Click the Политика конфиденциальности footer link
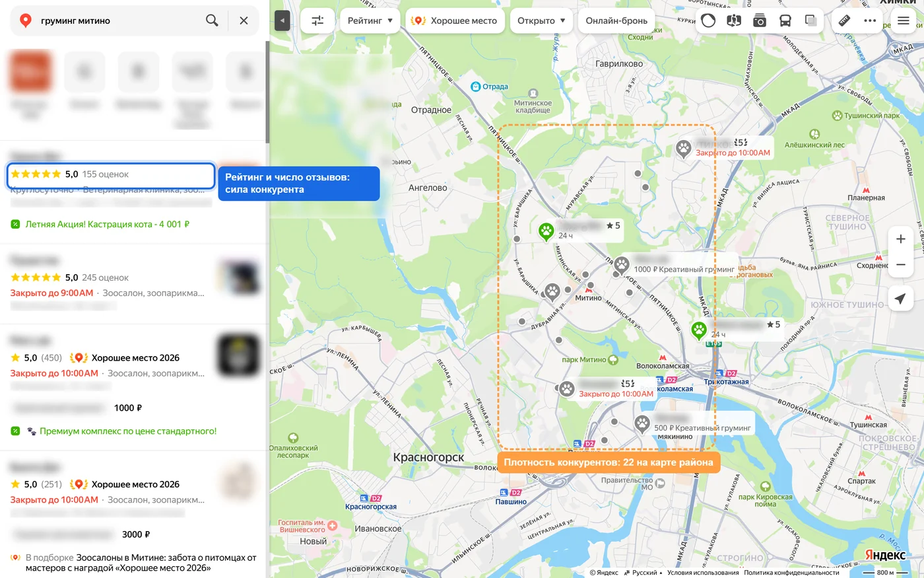 click(791, 573)
